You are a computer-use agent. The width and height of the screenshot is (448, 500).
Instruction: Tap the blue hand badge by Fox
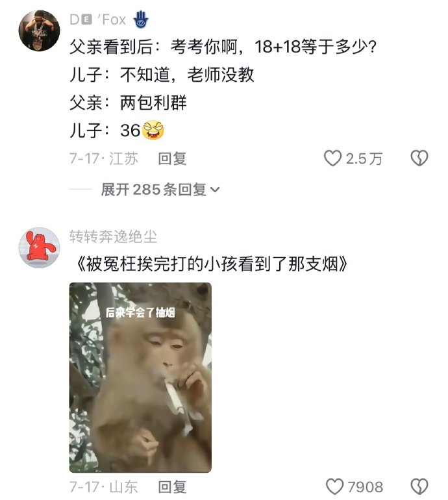141,19
